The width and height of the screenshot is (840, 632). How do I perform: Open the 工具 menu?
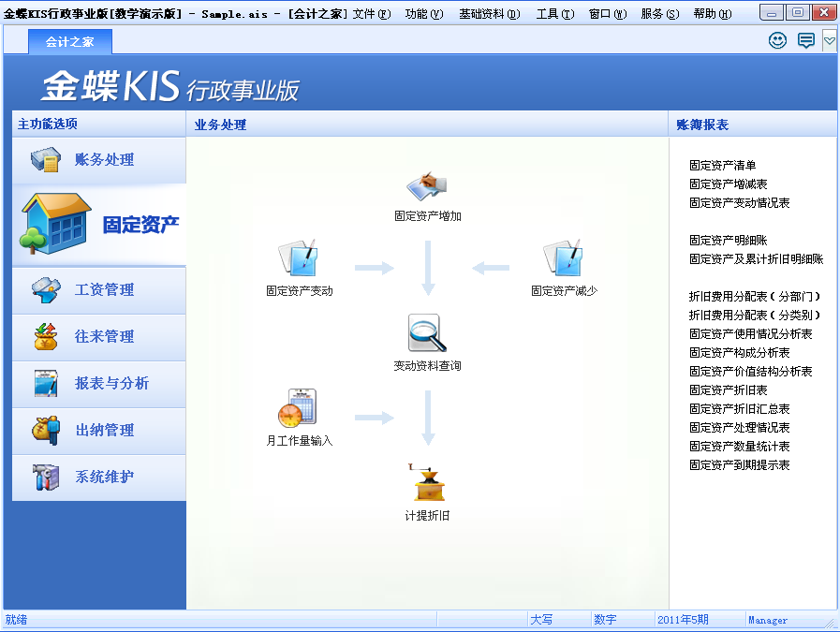coord(555,14)
